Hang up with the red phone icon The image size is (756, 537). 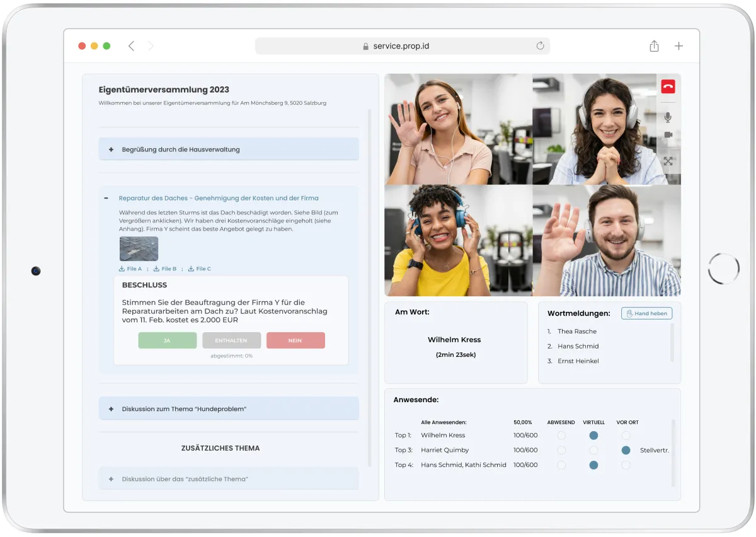click(x=668, y=87)
